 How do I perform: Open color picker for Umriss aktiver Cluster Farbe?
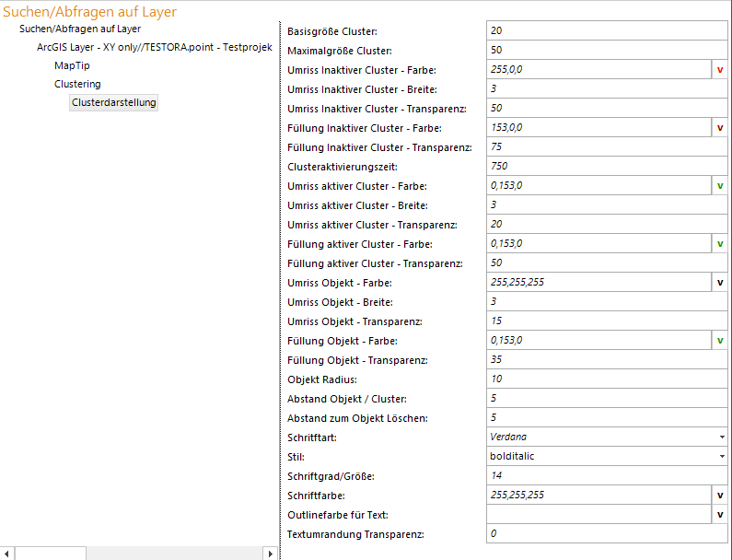(719, 186)
